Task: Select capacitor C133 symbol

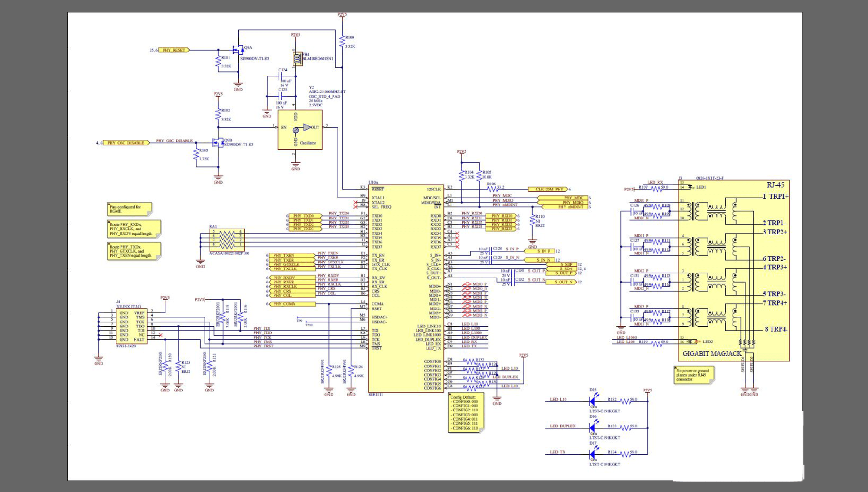Action: pyautogui.click(x=633, y=318)
